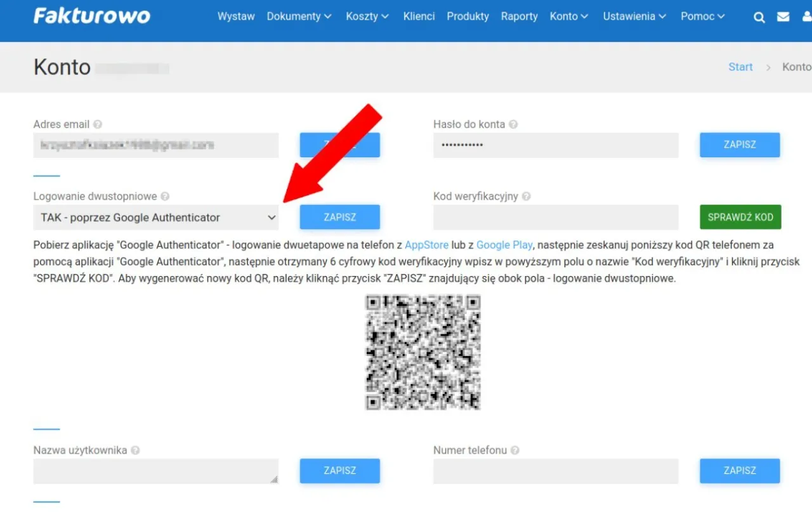The image size is (812, 512).
Task: Open help for Logowanie dwustopniowe
Action: coord(165,196)
